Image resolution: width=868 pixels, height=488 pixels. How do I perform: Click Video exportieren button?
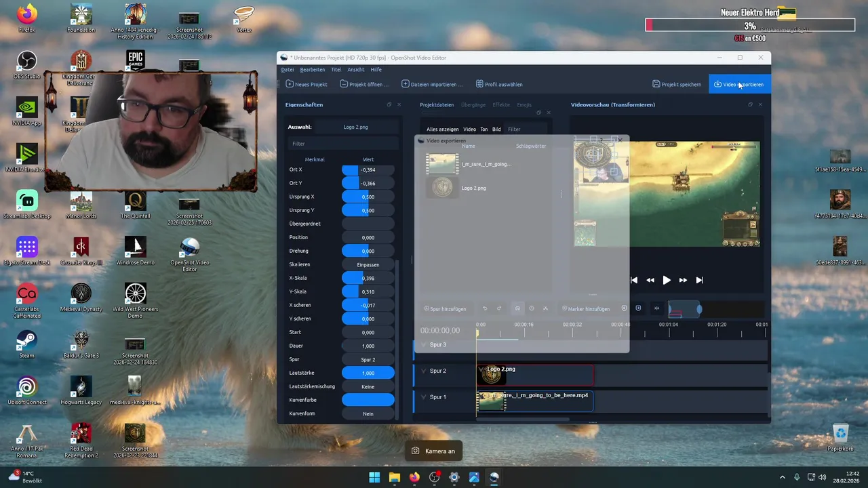(x=739, y=84)
